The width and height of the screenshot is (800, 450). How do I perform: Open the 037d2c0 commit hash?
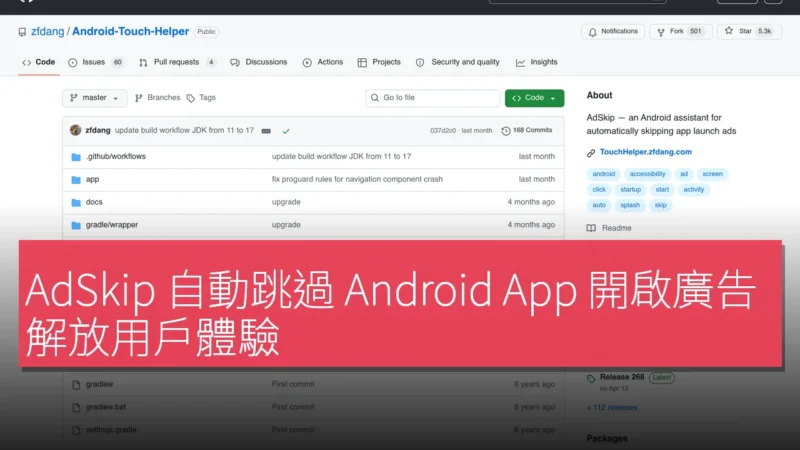[x=443, y=131]
